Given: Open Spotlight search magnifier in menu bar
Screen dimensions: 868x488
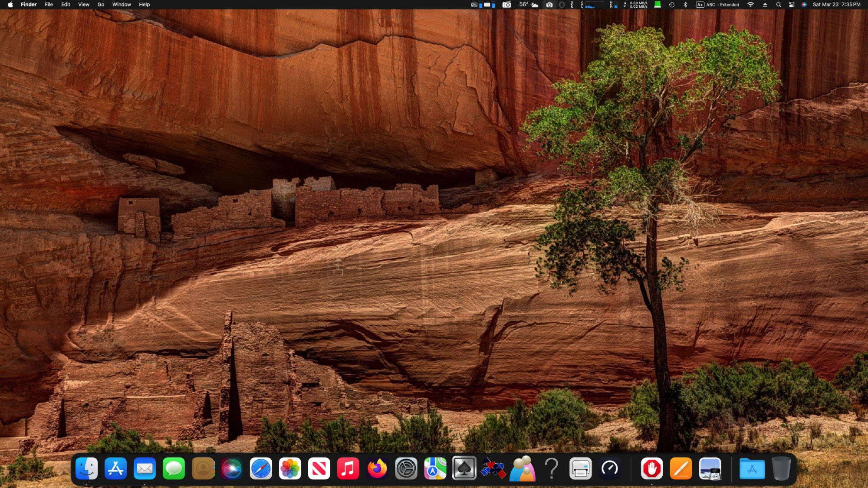Looking at the screenshot, I should pyautogui.click(x=779, y=4).
